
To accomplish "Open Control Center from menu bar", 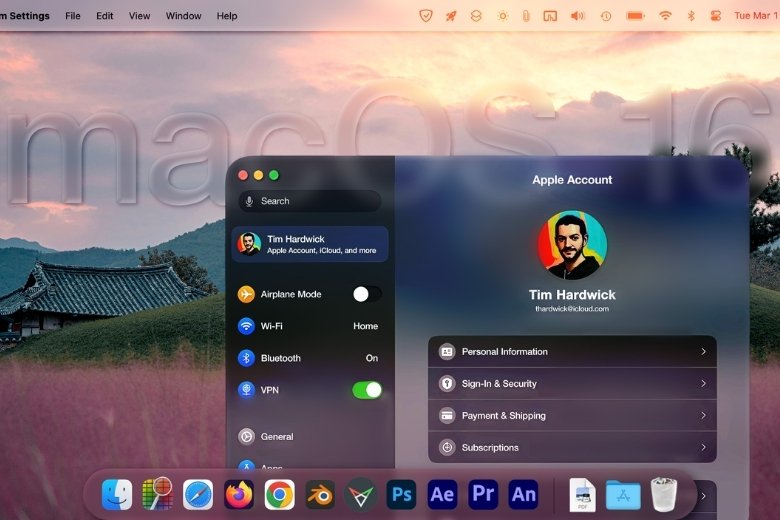I will (x=715, y=16).
